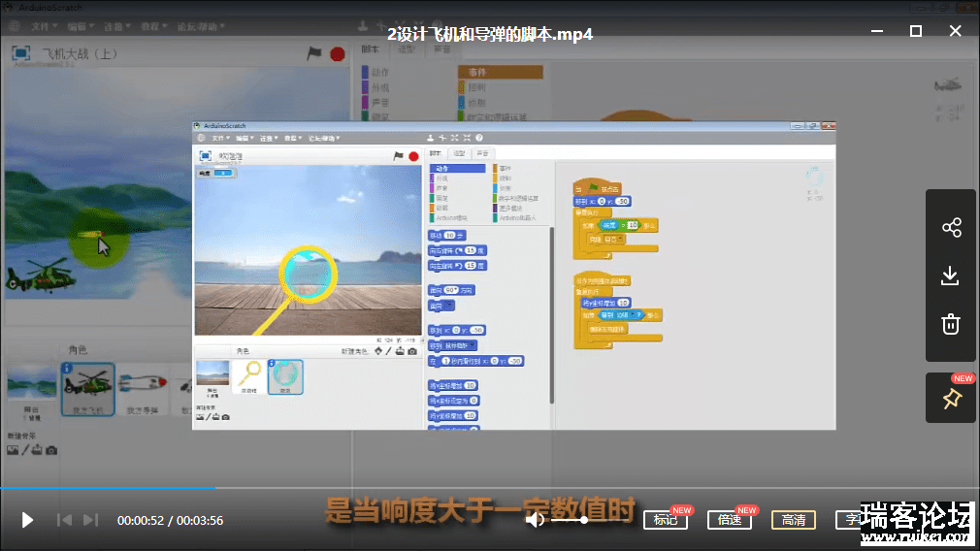Toggle the pin window icon

(x=951, y=399)
